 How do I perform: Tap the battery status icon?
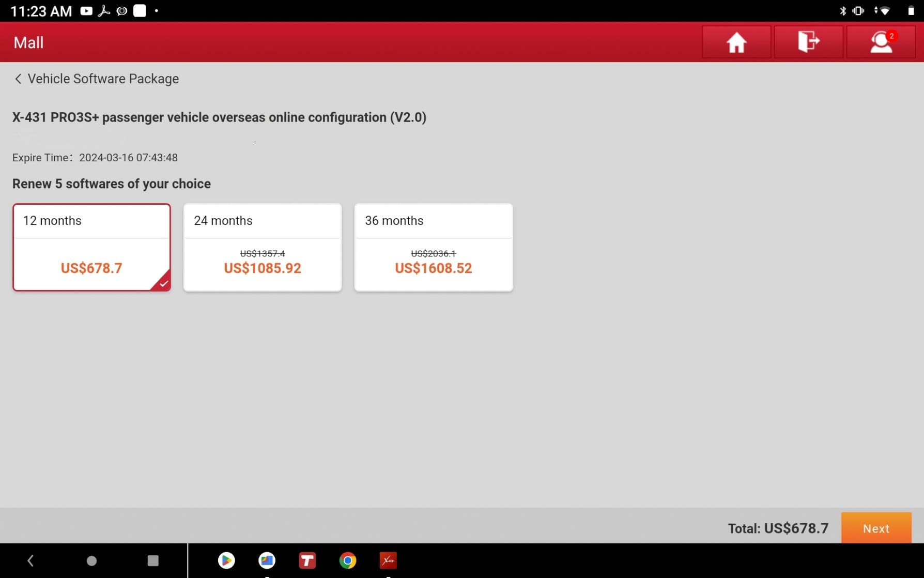[911, 11]
